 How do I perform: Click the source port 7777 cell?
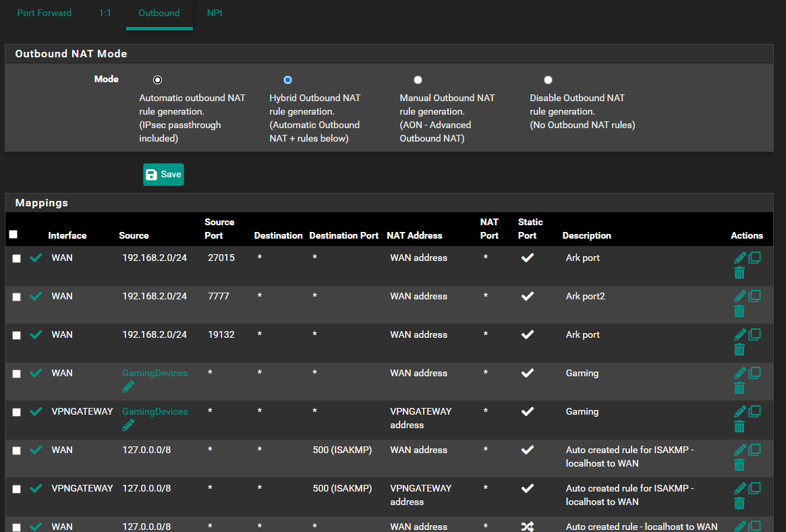(x=219, y=296)
